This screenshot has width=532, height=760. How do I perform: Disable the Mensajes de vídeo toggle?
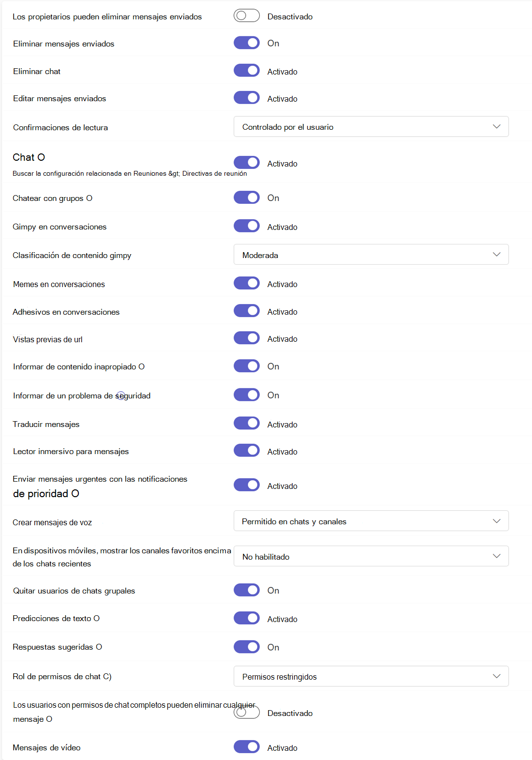click(x=247, y=747)
